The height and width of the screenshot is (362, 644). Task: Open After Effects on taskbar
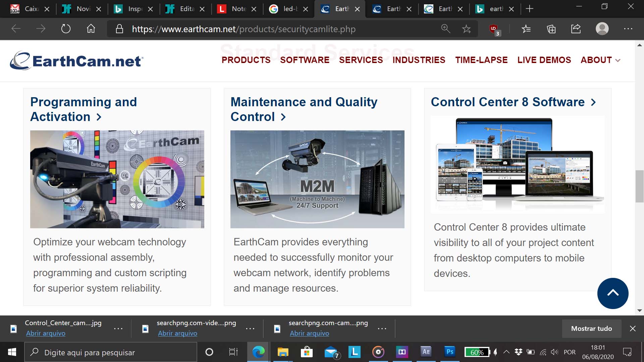[426, 352]
